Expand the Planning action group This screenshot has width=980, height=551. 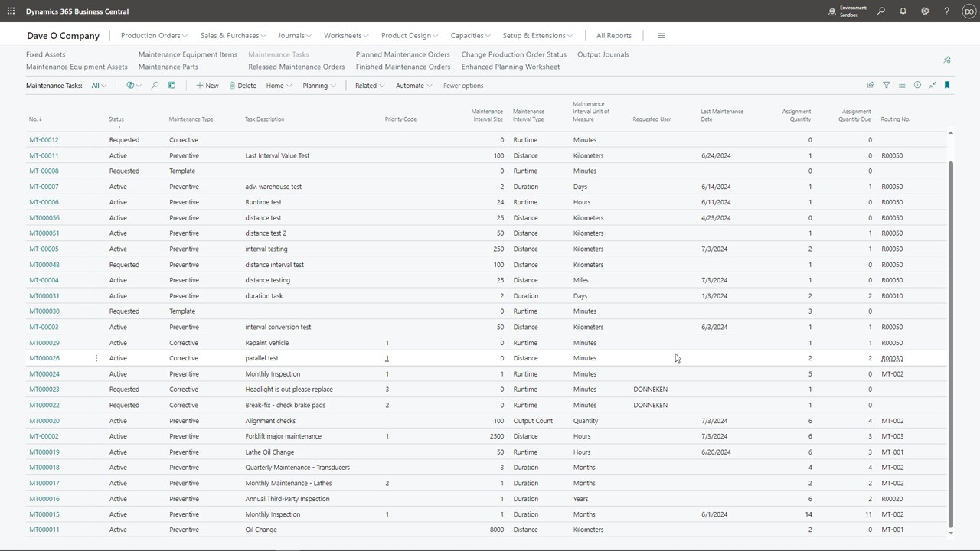[319, 86]
